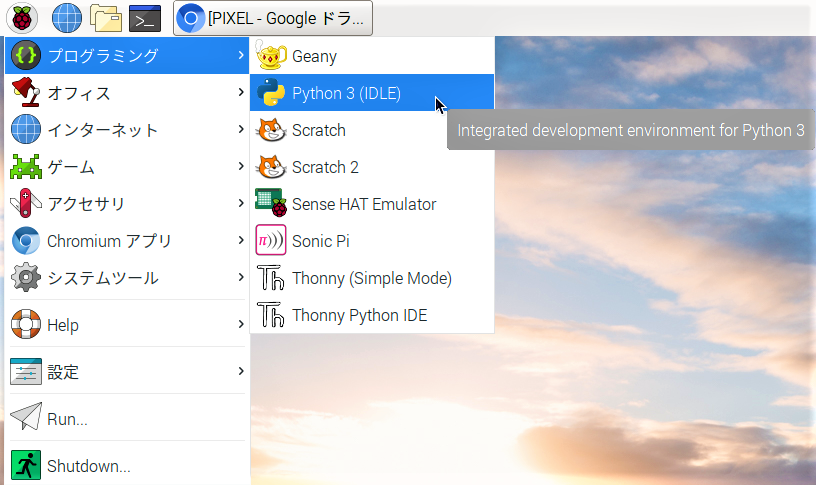Viewport: 816px width, 485px height.
Task: Click the green exit-figure Shutdown icon
Action: 26,465
